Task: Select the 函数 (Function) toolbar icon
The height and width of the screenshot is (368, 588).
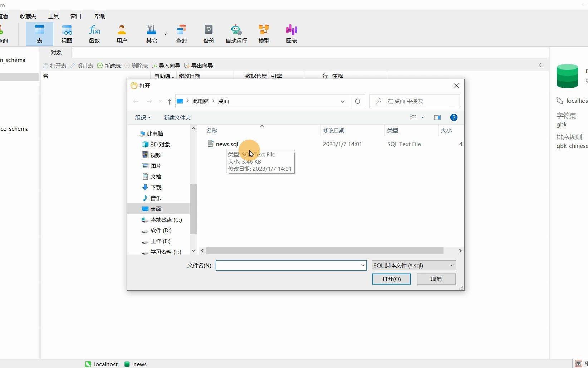Action: (94, 34)
